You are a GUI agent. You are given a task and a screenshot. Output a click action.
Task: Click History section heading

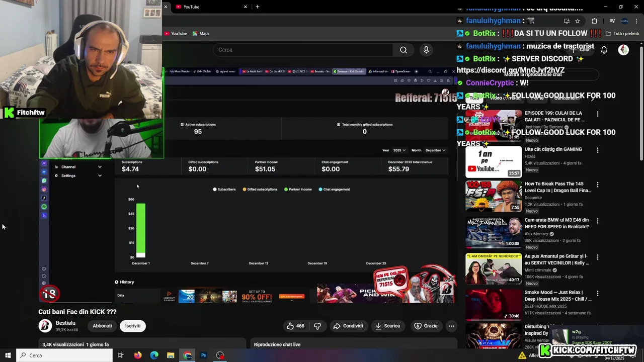(124, 282)
